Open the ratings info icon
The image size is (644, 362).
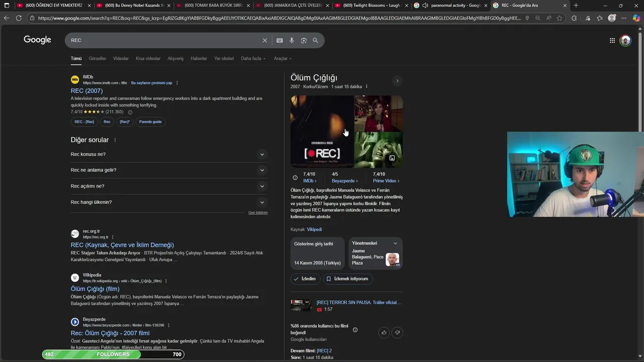point(295,177)
